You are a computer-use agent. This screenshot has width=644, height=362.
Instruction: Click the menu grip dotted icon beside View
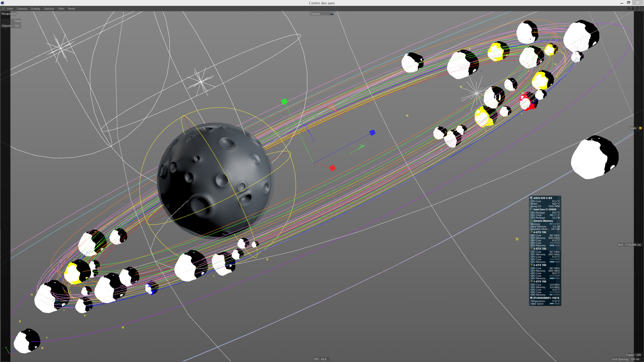tap(3, 9)
